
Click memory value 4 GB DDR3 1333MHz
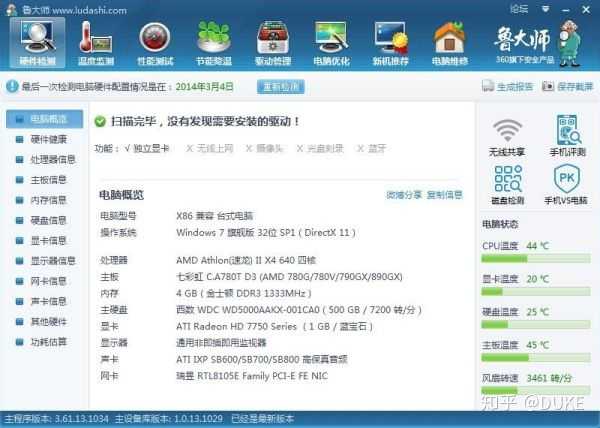click(x=244, y=293)
